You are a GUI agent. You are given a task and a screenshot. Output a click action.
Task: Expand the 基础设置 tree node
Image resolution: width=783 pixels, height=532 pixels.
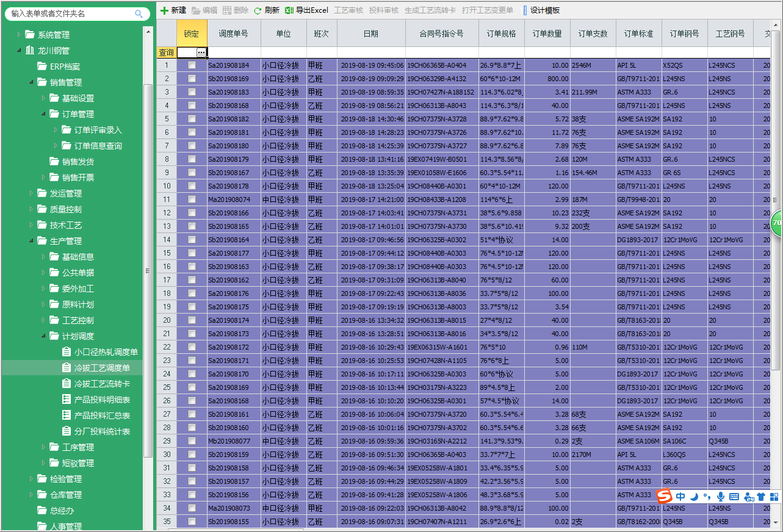[43, 98]
